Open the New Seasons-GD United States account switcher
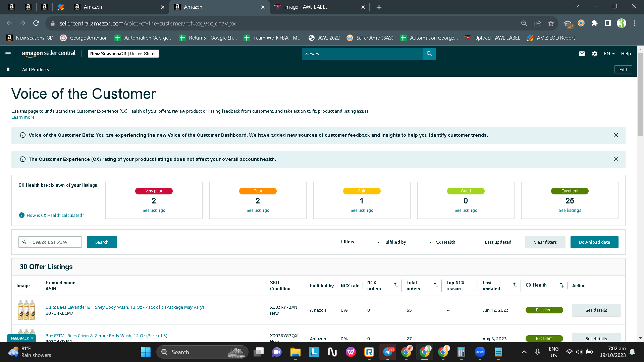Screen dimensions: 644x362 [x=123, y=54]
